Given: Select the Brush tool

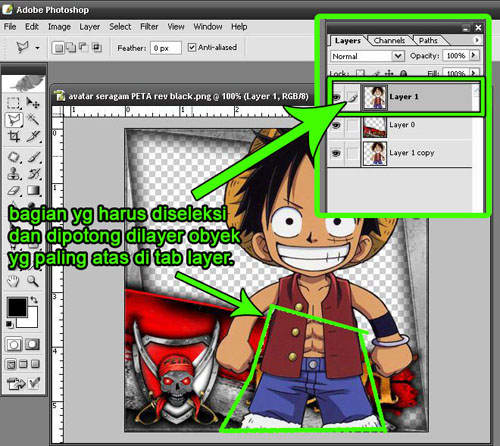Looking at the screenshot, I should click(x=33, y=157).
